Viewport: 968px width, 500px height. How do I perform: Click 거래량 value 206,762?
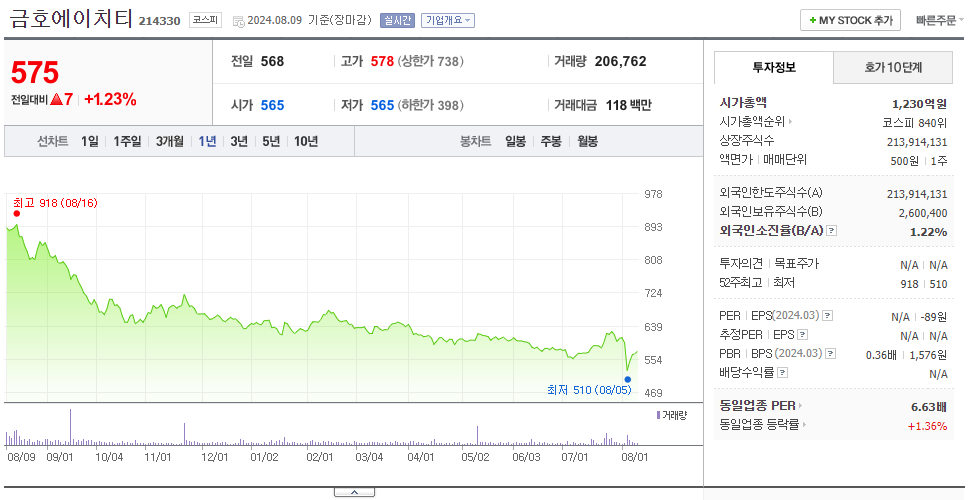coord(620,61)
